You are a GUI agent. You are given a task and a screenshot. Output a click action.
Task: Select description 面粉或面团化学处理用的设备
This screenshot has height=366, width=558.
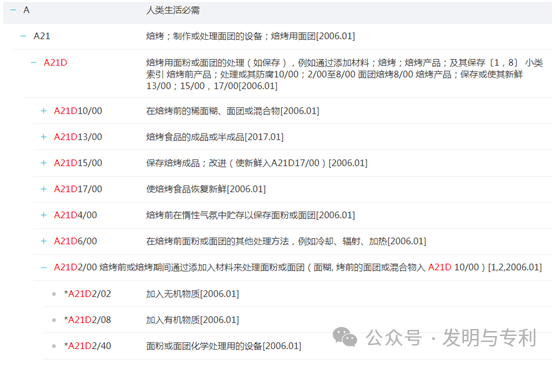coord(224,346)
